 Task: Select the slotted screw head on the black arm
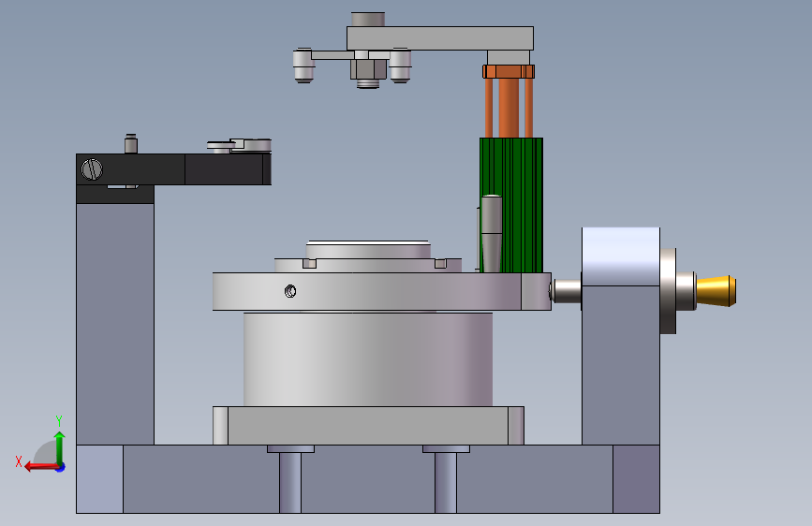click(92, 169)
